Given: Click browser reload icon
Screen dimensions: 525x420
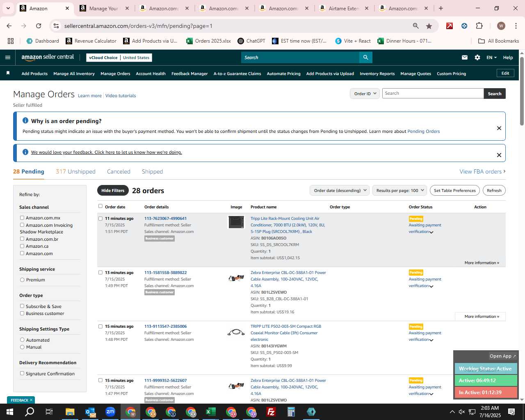Looking at the screenshot, I should tap(39, 26).
